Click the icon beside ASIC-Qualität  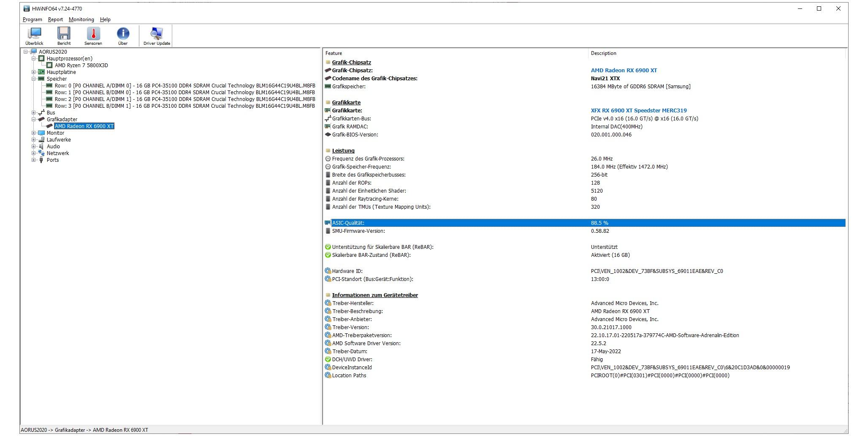(x=328, y=223)
